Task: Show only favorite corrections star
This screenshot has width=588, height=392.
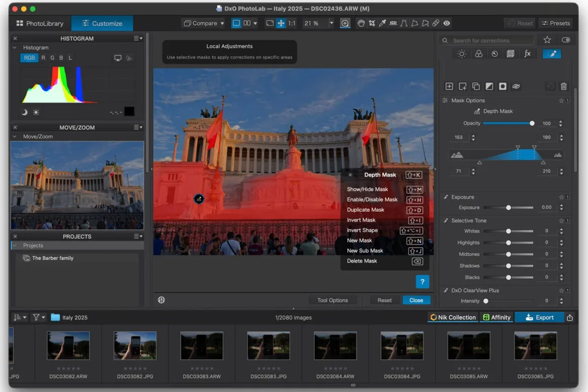Action: [547, 40]
